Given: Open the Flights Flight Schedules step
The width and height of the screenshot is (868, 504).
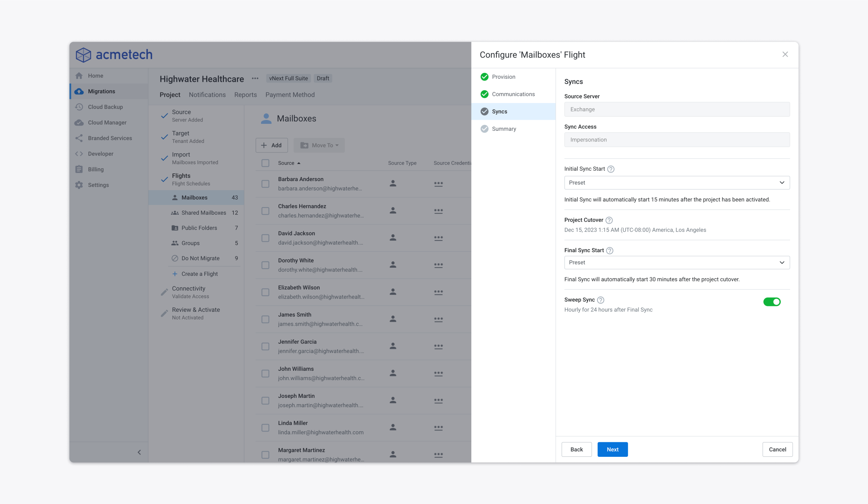Looking at the screenshot, I should [x=197, y=179].
